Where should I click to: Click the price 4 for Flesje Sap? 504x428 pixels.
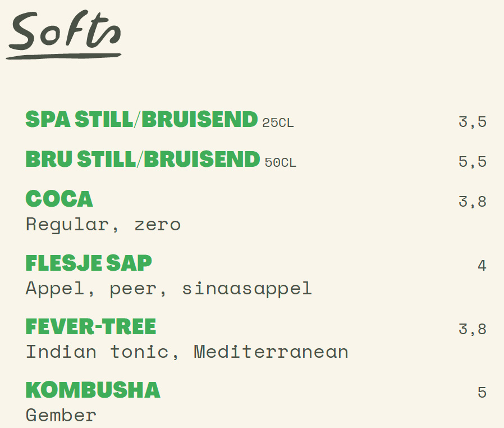[482, 266]
